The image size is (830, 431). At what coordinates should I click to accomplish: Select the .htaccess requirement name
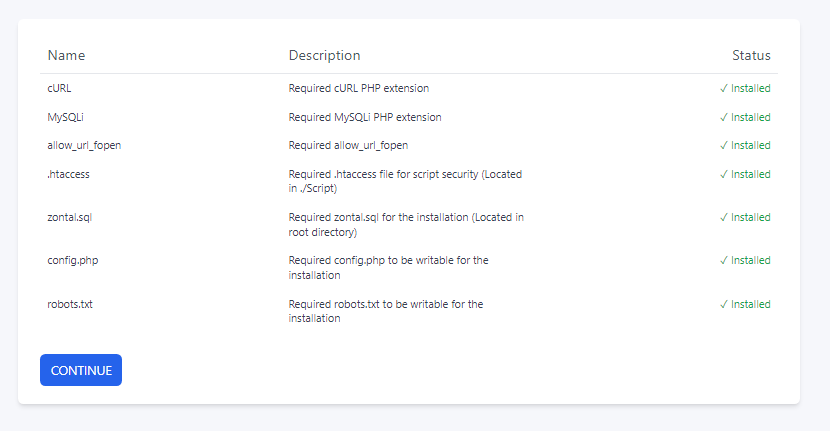[68, 174]
